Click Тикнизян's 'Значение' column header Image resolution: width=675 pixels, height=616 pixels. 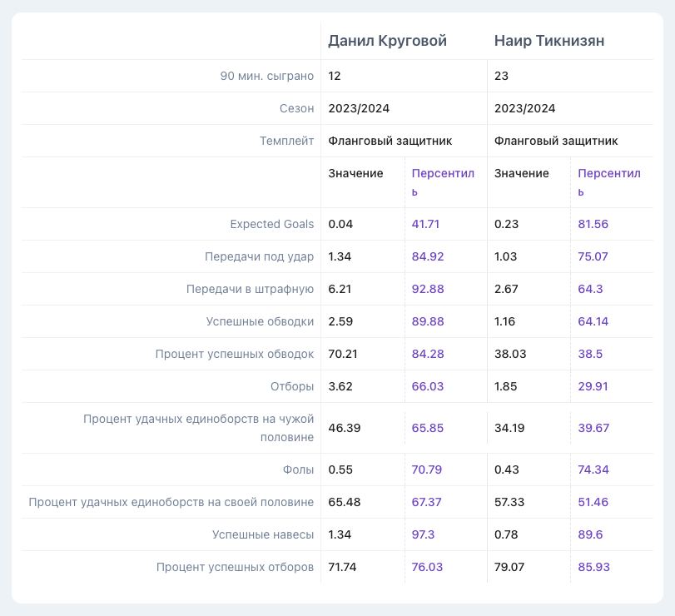pos(521,173)
